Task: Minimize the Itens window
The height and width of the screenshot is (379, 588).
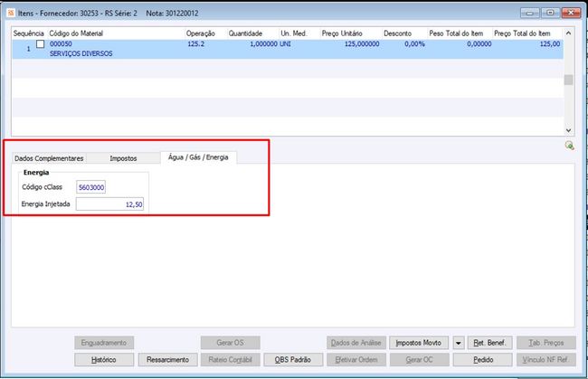Action: pyautogui.click(x=529, y=14)
